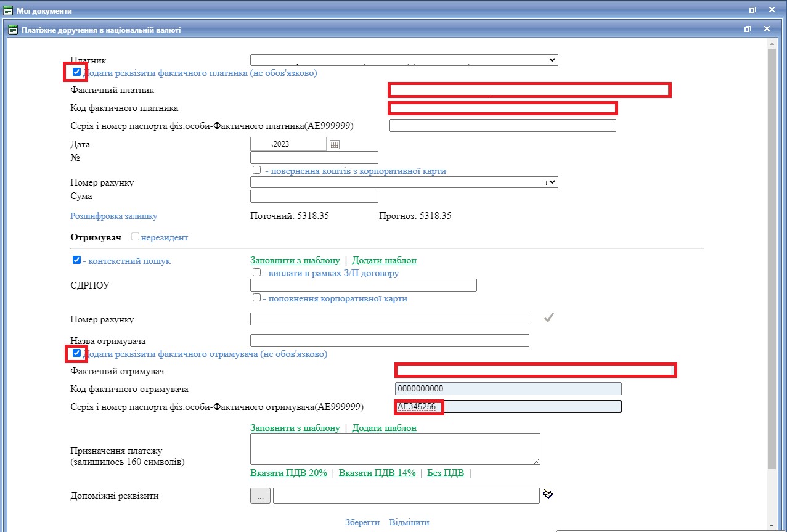
Task: Click into the Призначення платежу text area
Action: [x=394, y=449]
